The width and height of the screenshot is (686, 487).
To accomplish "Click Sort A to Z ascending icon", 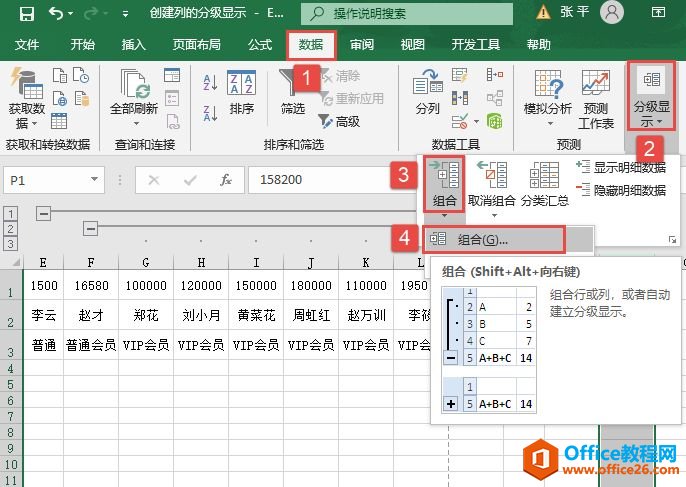I will pyautogui.click(x=210, y=82).
